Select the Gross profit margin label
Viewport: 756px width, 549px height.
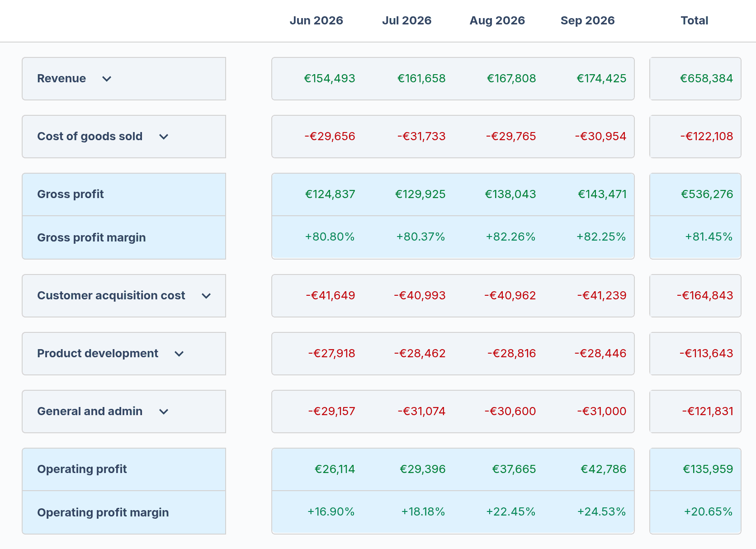91,237
